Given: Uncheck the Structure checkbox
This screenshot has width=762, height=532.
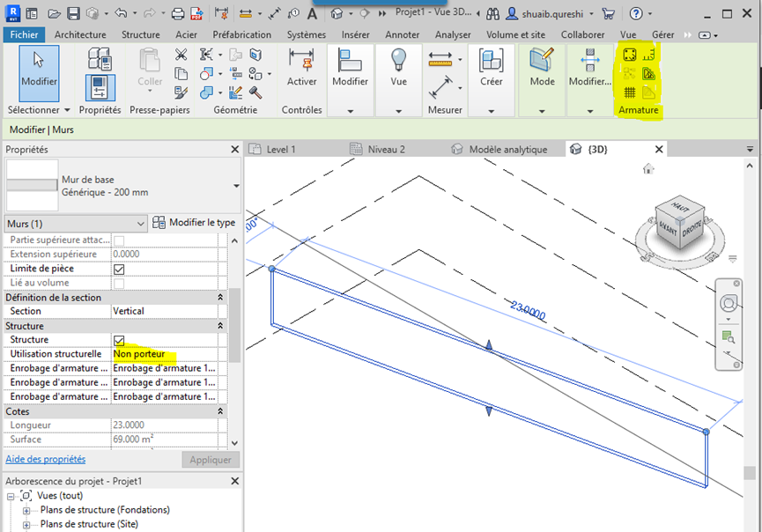Looking at the screenshot, I should [x=119, y=340].
